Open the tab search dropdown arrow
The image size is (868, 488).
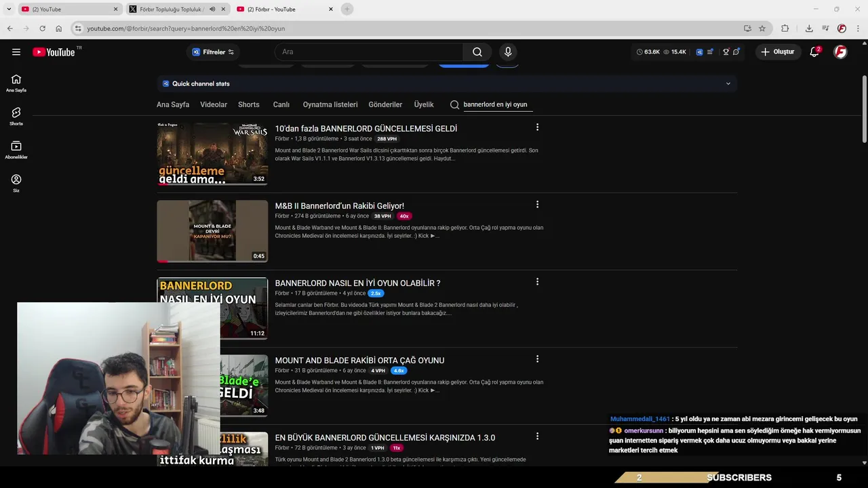9,9
